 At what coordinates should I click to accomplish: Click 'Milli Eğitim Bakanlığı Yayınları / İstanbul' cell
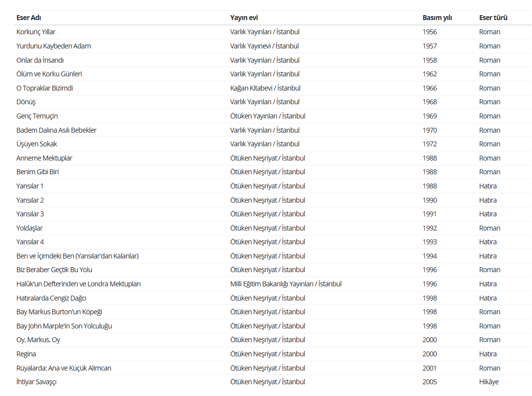pos(286,284)
